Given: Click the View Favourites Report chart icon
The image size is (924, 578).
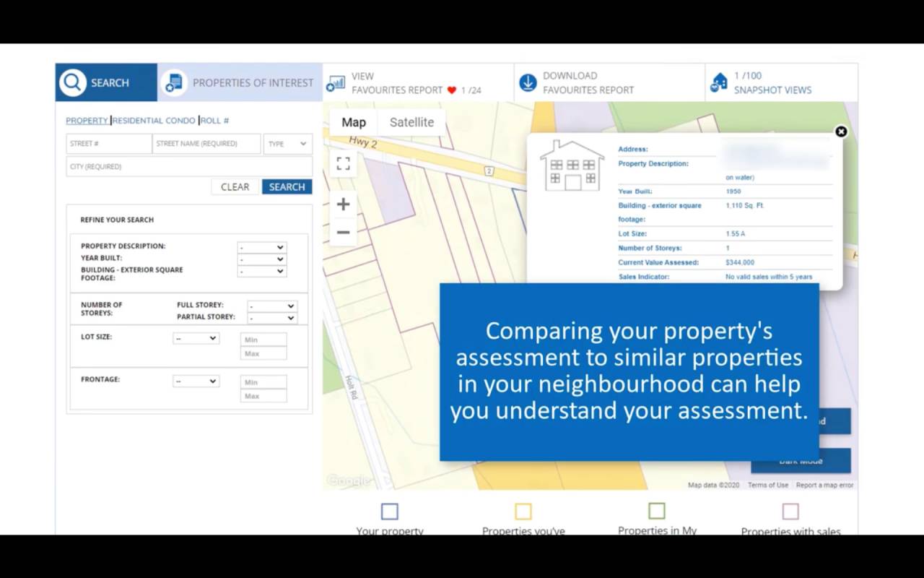Looking at the screenshot, I should pyautogui.click(x=336, y=83).
